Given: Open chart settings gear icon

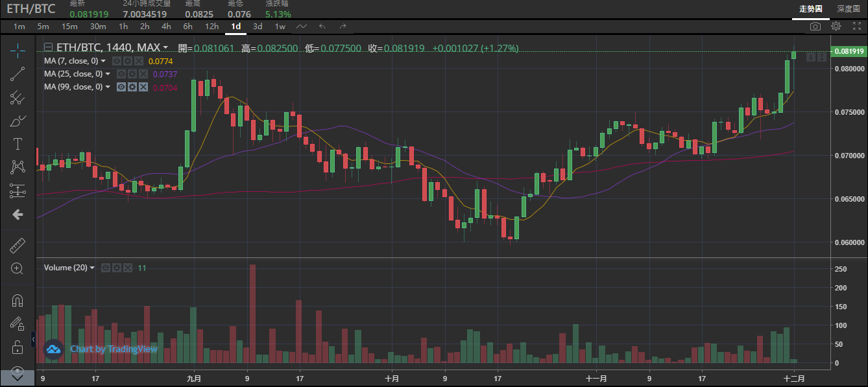Looking at the screenshot, I should pos(836,27).
